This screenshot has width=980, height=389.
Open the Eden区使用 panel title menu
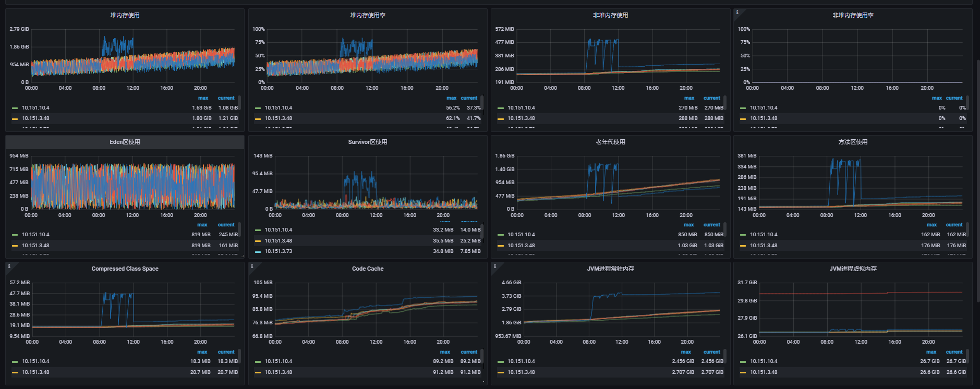[x=125, y=142]
